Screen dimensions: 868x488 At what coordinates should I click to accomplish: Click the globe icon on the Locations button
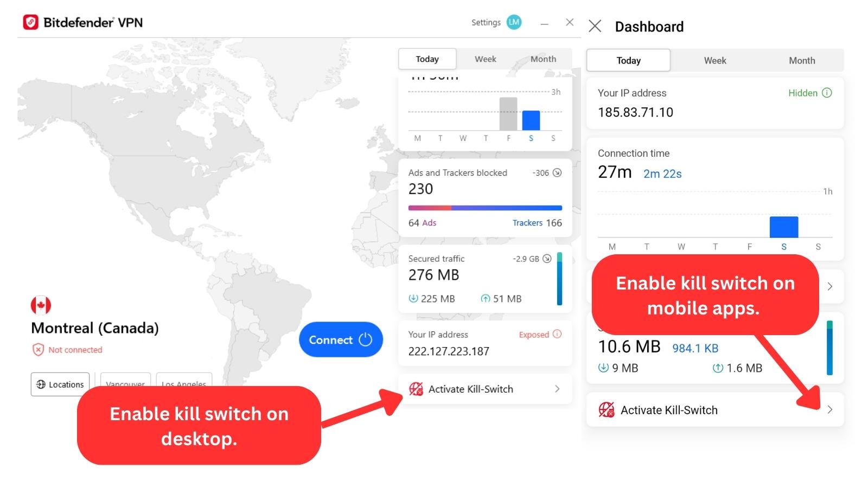[41, 384]
